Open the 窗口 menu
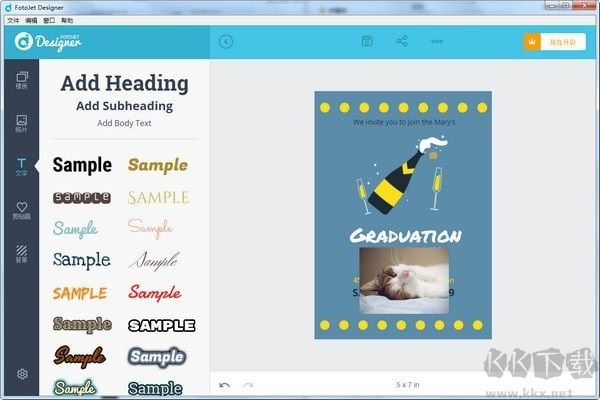 click(49, 20)
